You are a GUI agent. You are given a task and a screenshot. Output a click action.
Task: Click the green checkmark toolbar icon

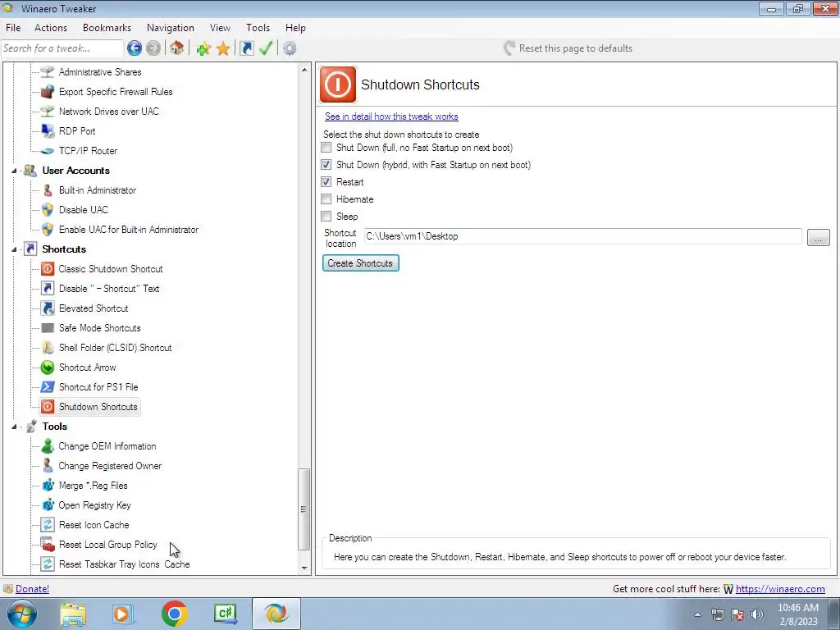(x=266, y=48)
